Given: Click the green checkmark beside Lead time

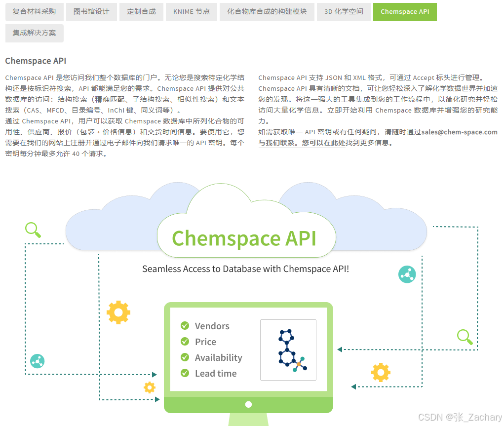Looking at the screenshot, I should coord(185,373).
